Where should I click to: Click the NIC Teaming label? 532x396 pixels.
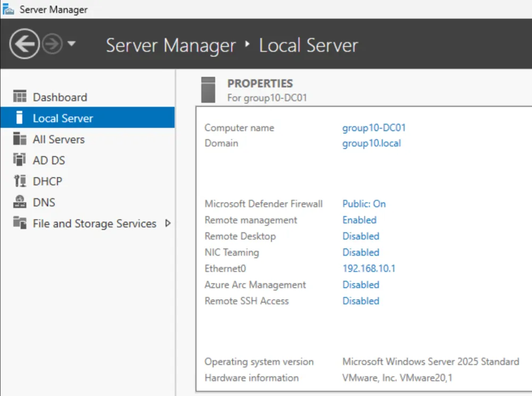232,252
